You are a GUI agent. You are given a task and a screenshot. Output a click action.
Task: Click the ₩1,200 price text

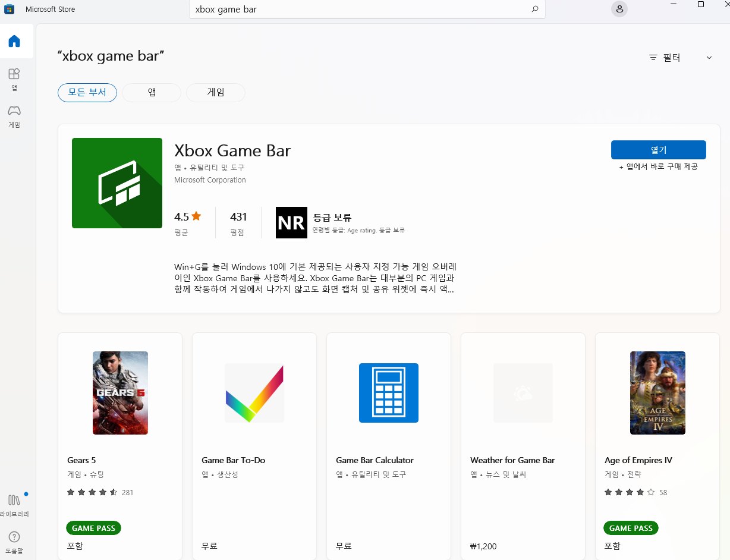pos(483,546)
